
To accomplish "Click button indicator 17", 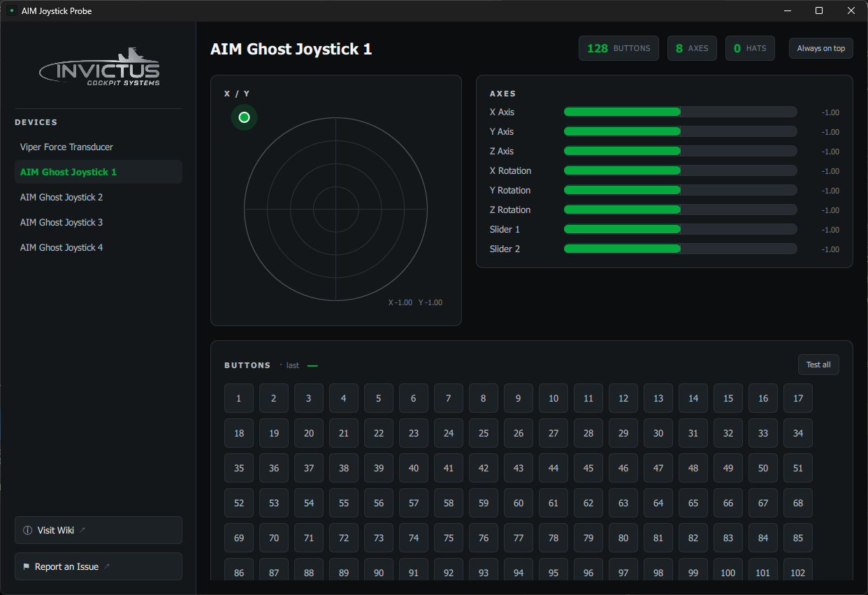I will point(798,398).
